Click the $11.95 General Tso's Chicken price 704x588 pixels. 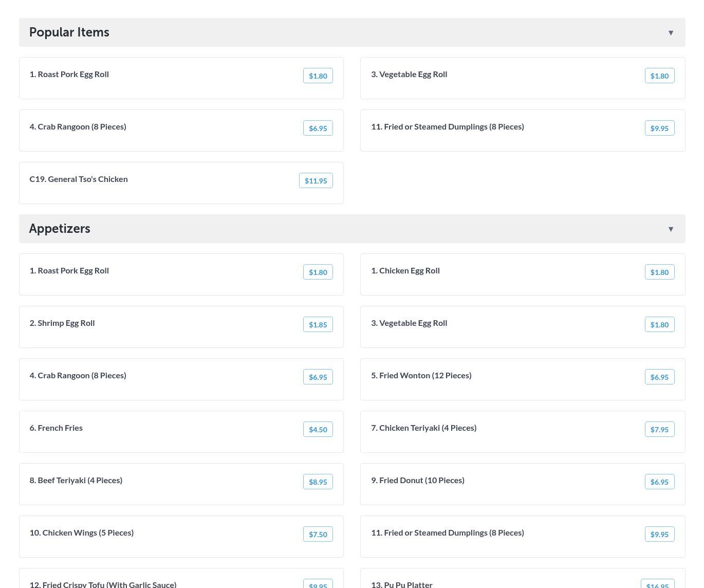(316, 181)
